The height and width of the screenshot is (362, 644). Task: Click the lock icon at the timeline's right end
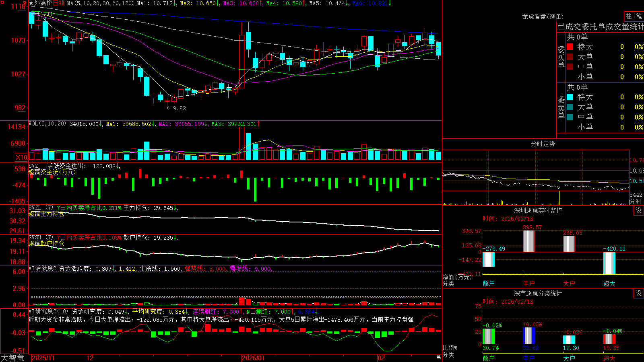click(x=439, y=357)
